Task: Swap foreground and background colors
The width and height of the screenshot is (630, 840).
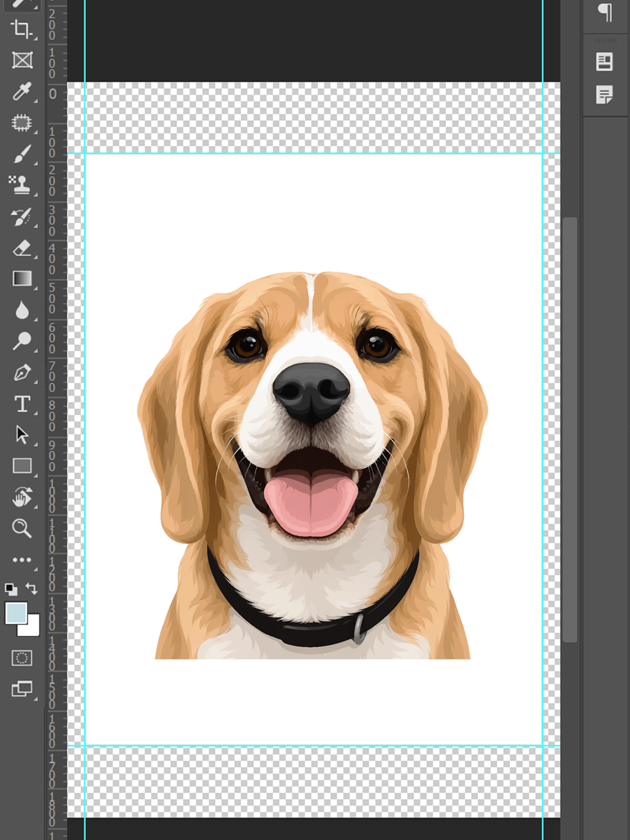Action: (31, 589)
